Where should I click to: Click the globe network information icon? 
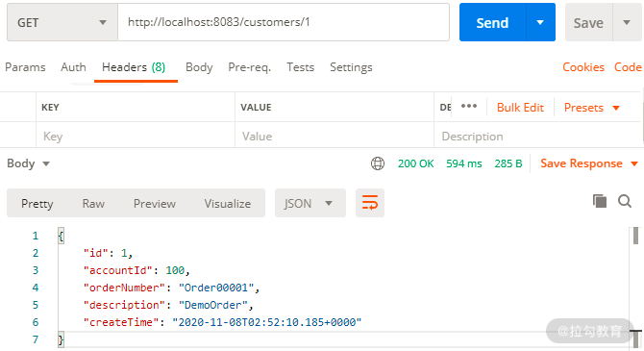(378, 163)
